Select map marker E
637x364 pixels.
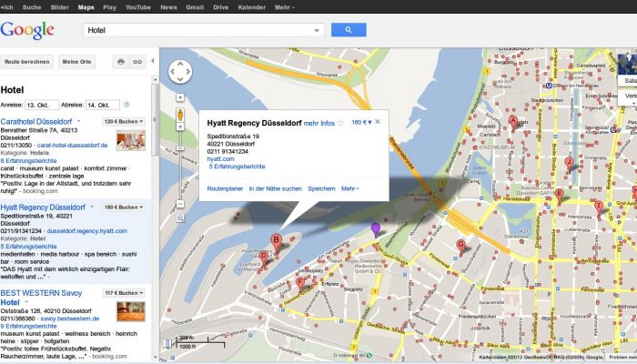click(x=559, y=195)
